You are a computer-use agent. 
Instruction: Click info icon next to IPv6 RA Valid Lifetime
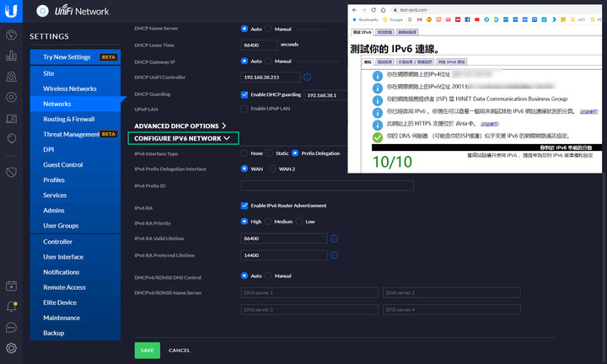tap(335, 238)
